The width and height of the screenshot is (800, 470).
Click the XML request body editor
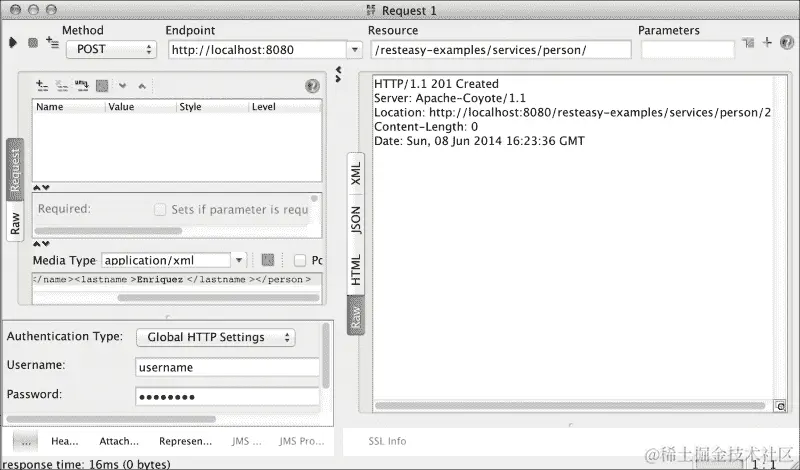(x=177, y=280)
